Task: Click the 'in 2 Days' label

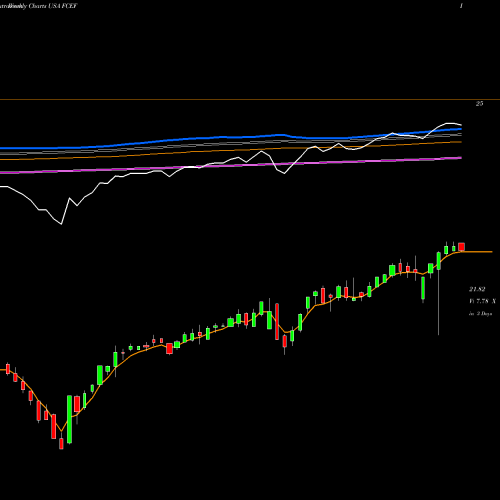Action: [x=480, y=314]
